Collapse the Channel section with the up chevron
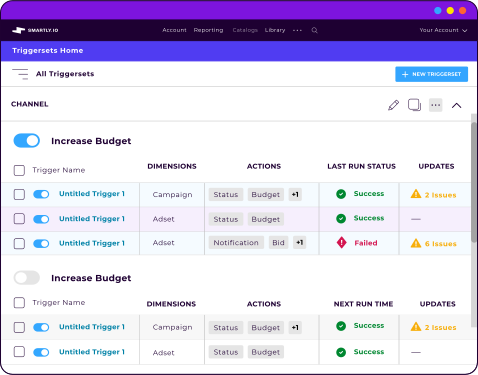Image resolution: width=478 pixels, height=375 pixels. [x=457, y=106]
